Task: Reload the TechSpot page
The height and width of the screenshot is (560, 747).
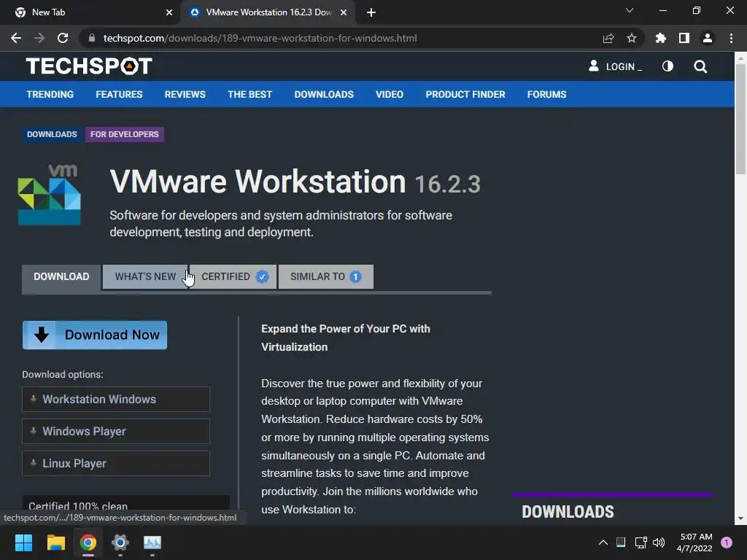Action: 63,38
